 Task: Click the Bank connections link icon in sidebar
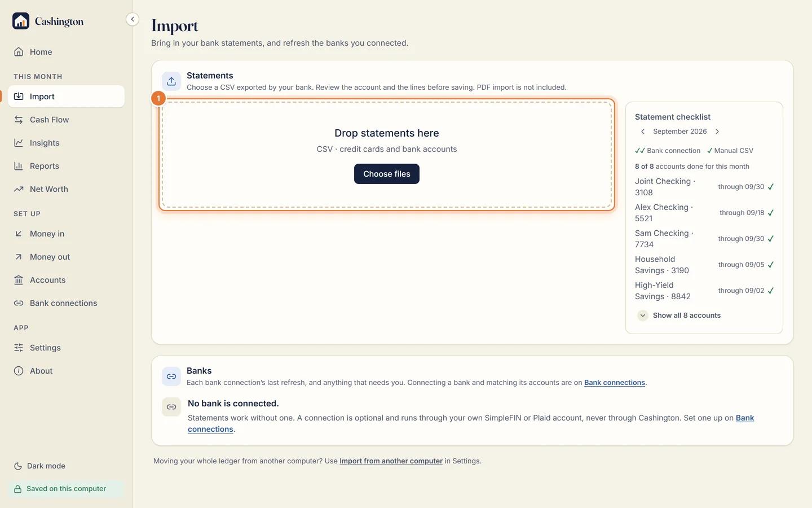point(19,303)
